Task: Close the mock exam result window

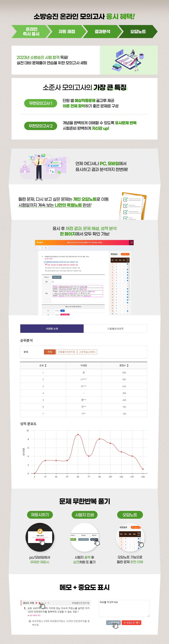Action: (131, 243)
